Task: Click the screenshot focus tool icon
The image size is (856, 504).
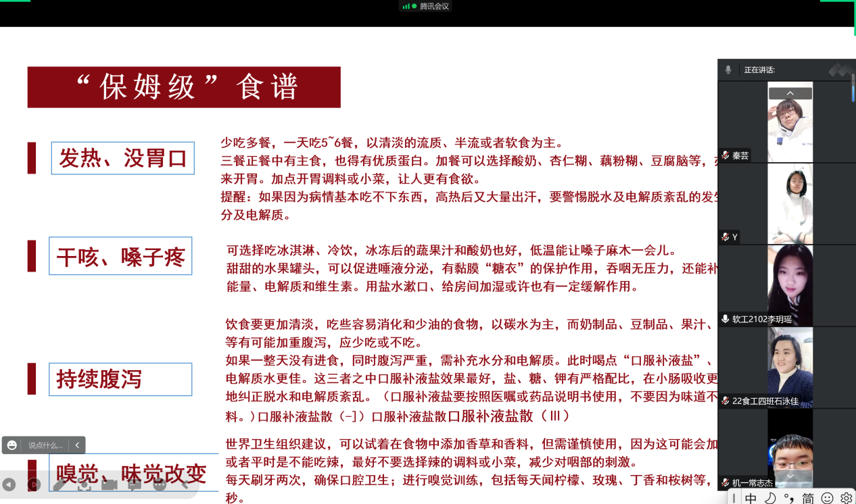Action: (x=84, y=484)
